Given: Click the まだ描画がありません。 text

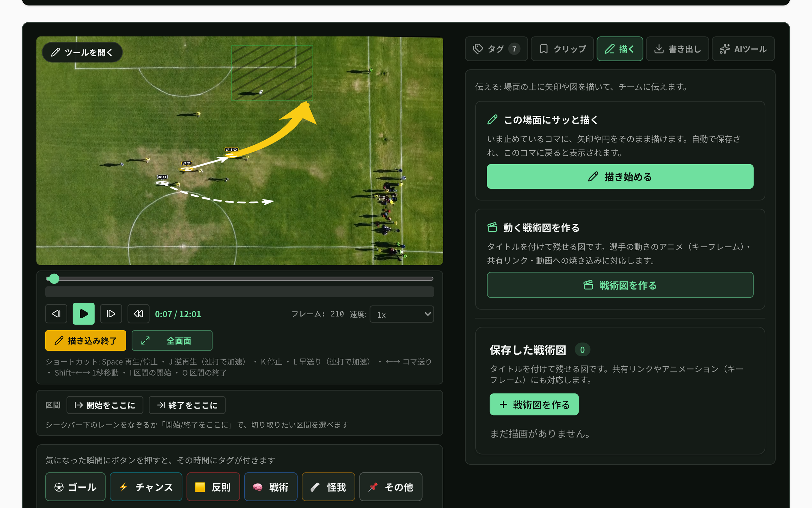Looking at the screenshot, I should [540, 433].
